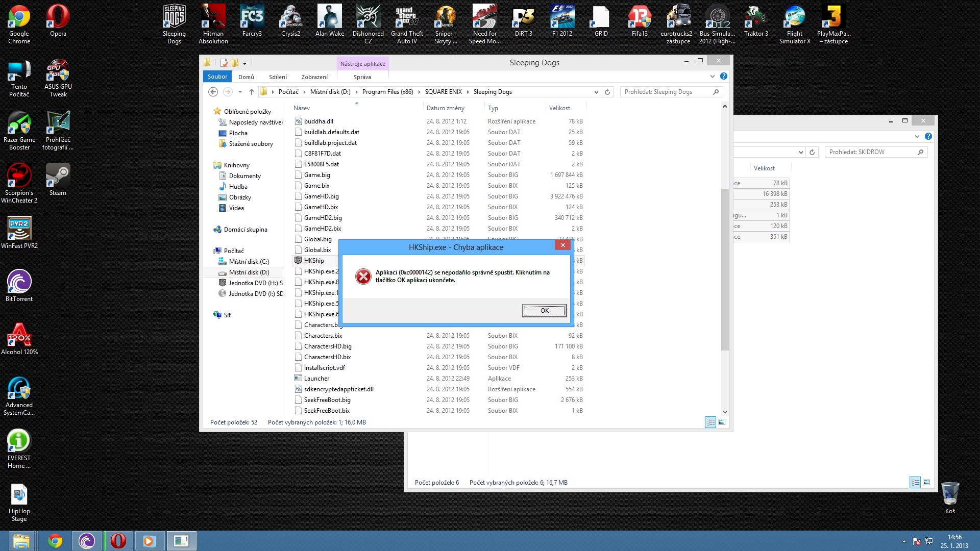Open the address bar history dropdown

(x=596, y=92)
